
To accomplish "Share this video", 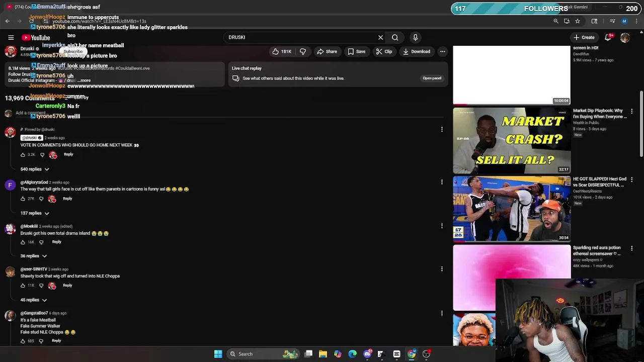I will click(x=327, y=51).
